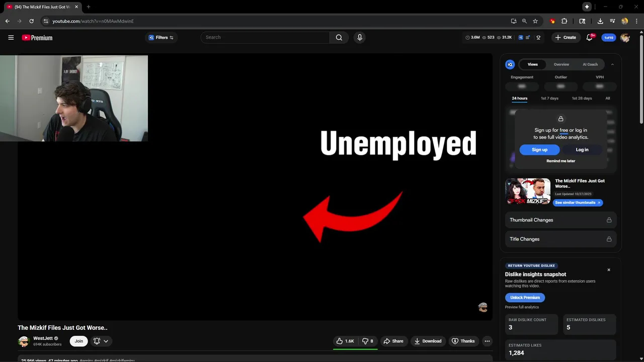Screen dimensions: 644x362
Task: Open browser Downloads icon
Action: (x=600, y=21)
